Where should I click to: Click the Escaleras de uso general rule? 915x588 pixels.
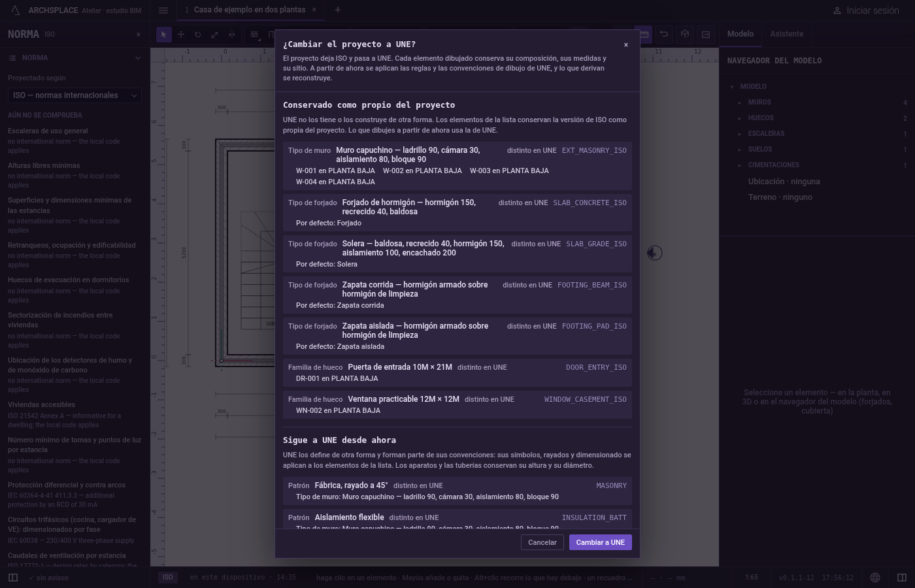48,131
